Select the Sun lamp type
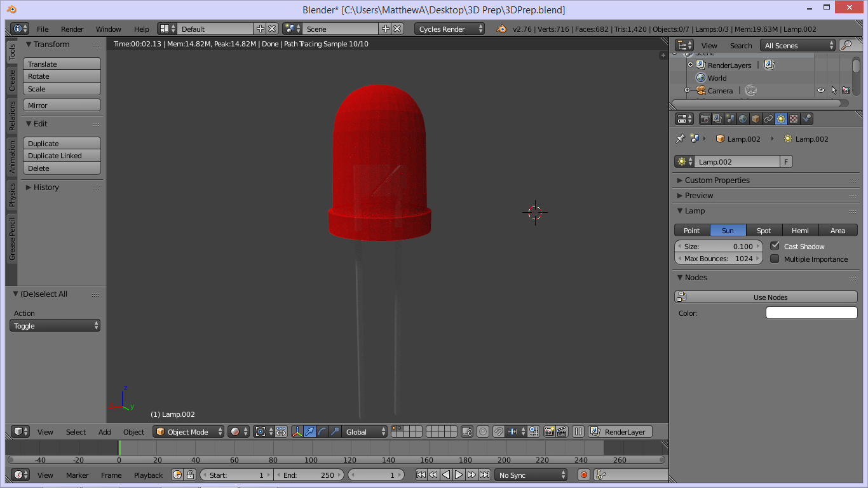Screen dimensions: 868x488 728,230
